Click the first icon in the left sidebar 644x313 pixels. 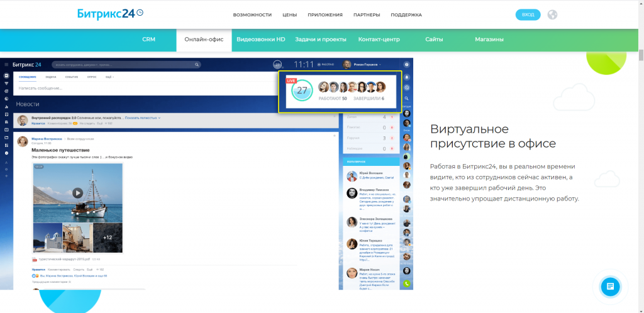[x=6, y=76]
